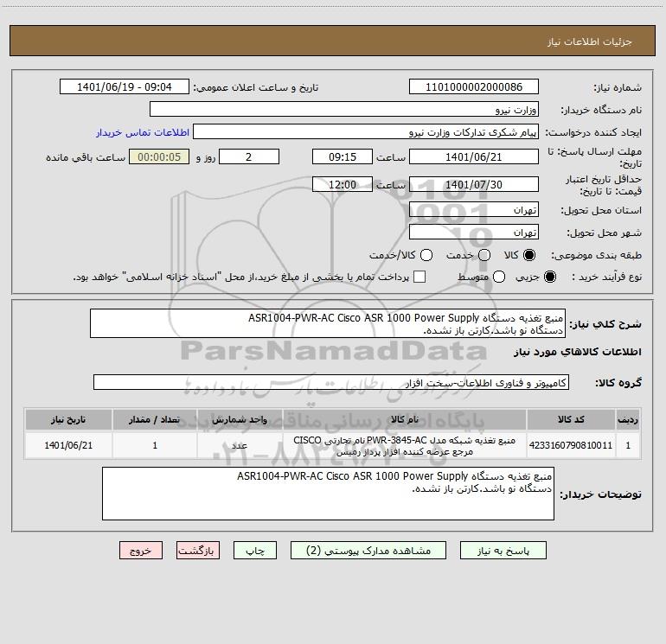
Task: Select the متوسط purchase type radio
Action: [499, 277]
